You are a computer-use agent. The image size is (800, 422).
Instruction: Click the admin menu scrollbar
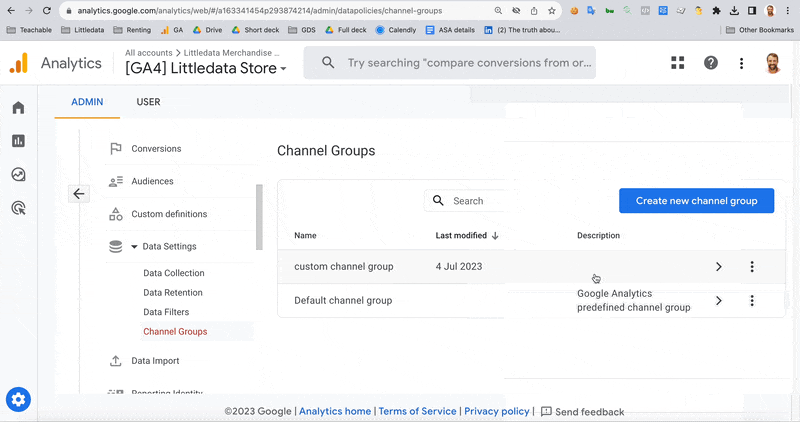point(259,217)
